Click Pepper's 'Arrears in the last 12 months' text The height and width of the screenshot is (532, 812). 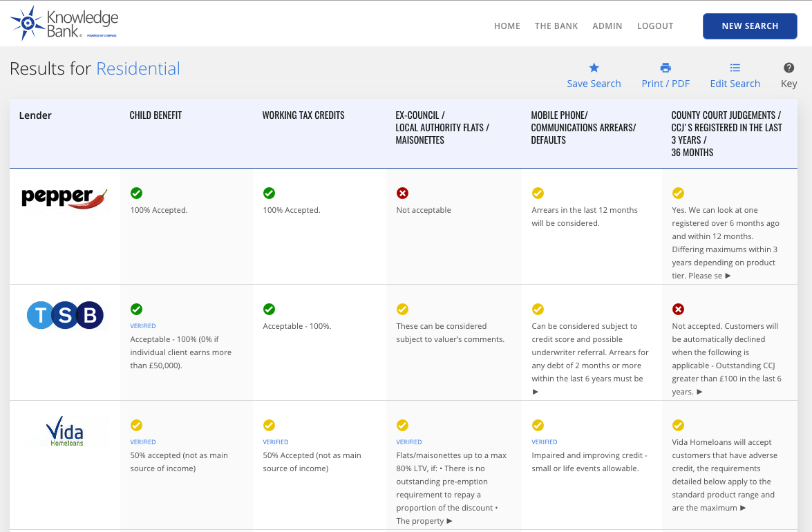tap(585, 210)
